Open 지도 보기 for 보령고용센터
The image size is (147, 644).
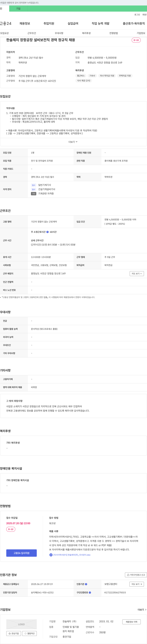click(137, 584)
